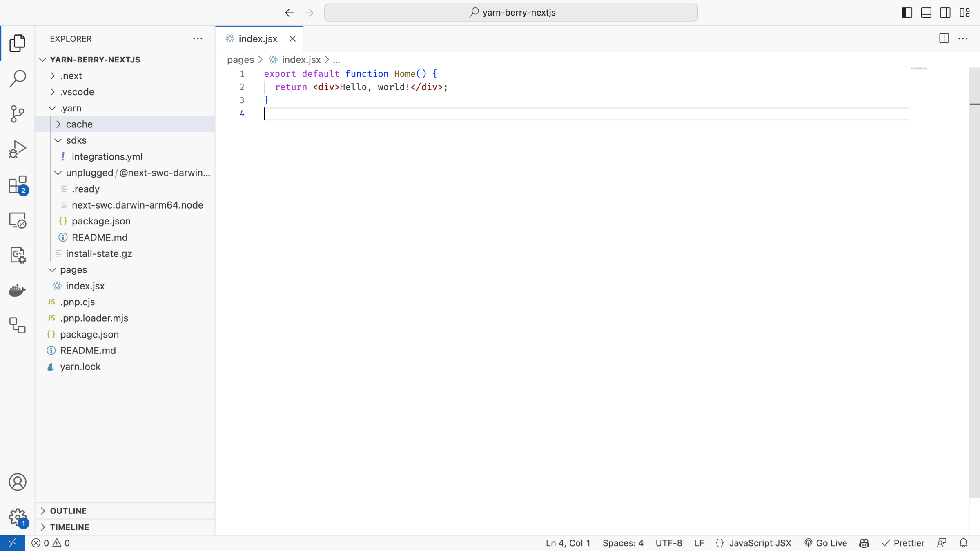Expand the cache folder
Image resolution: width=980 pixels, height=551 pixels.
(79, 124)
